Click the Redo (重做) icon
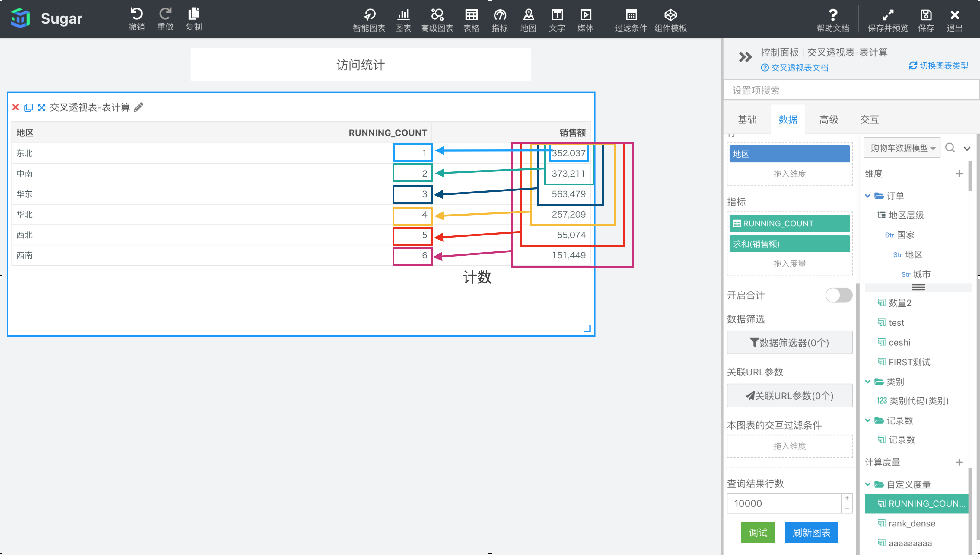 coord(165,19)
